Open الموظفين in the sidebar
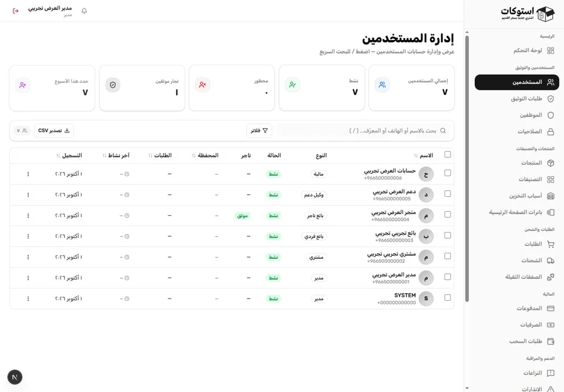Image resolution: width=564 pixels, height=392 pixels. click(517, 115)
